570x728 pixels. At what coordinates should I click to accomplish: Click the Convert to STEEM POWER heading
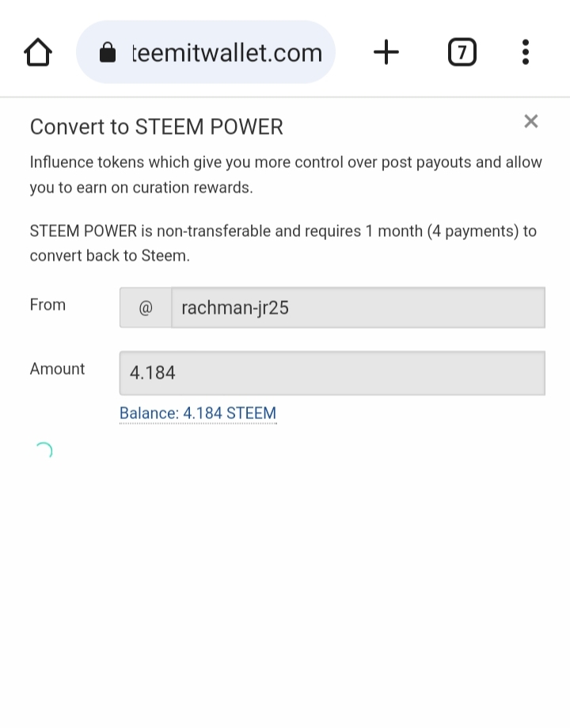(x=156, y=127)
